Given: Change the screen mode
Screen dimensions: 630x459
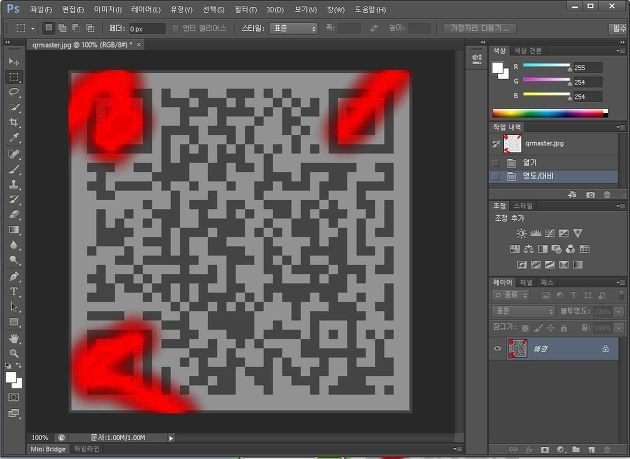Looking at the screenshot, I should point(14,413).
